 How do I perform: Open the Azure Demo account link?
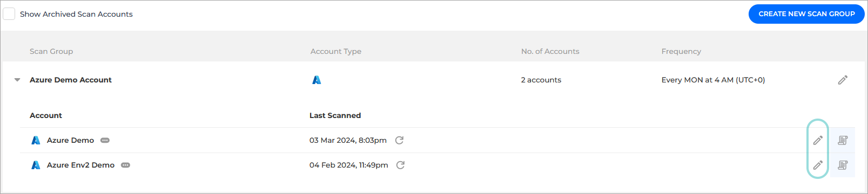point(70,140)
